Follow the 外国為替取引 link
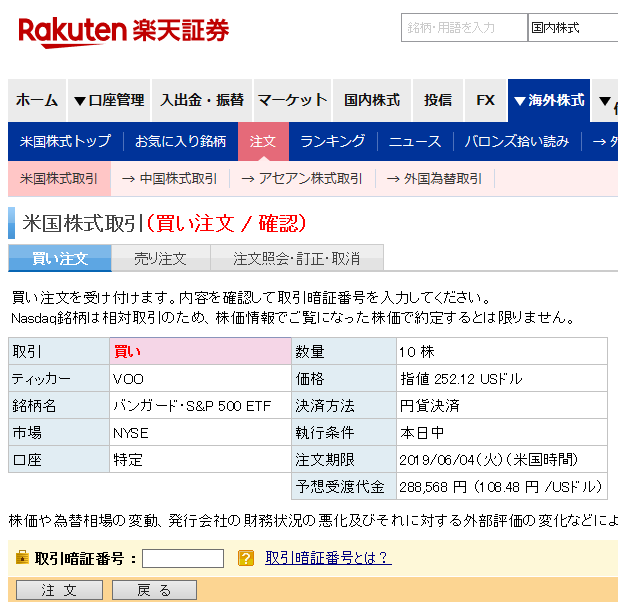Viewport: 621px width, 603px height. pyautogui.click(x=434, y=179)
